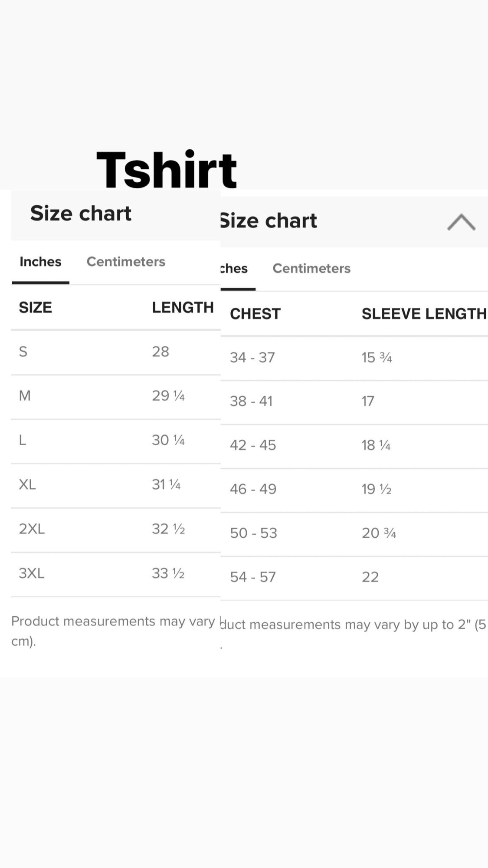Select the size 3XL row
Image resolution: width=488 pixels, height=868 pixels.
(116, 574)
